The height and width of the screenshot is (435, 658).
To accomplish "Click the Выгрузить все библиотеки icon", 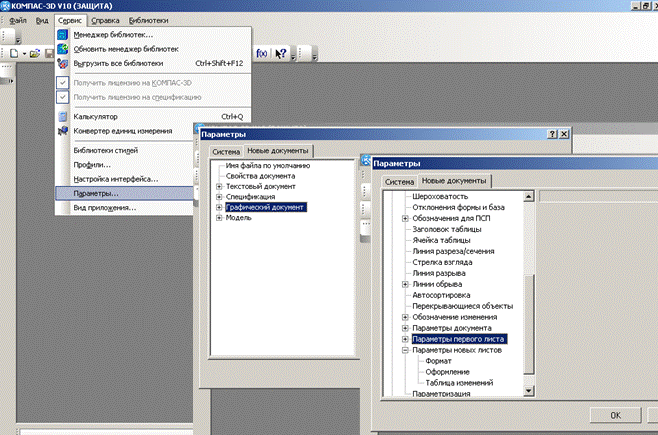I will click(x=63, y=63).
